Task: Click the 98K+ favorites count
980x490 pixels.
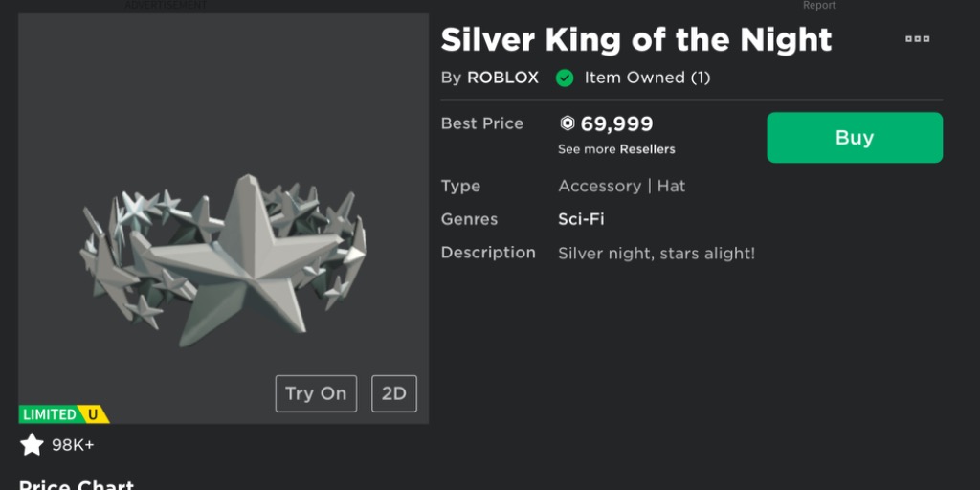Action: click(73, 445)
